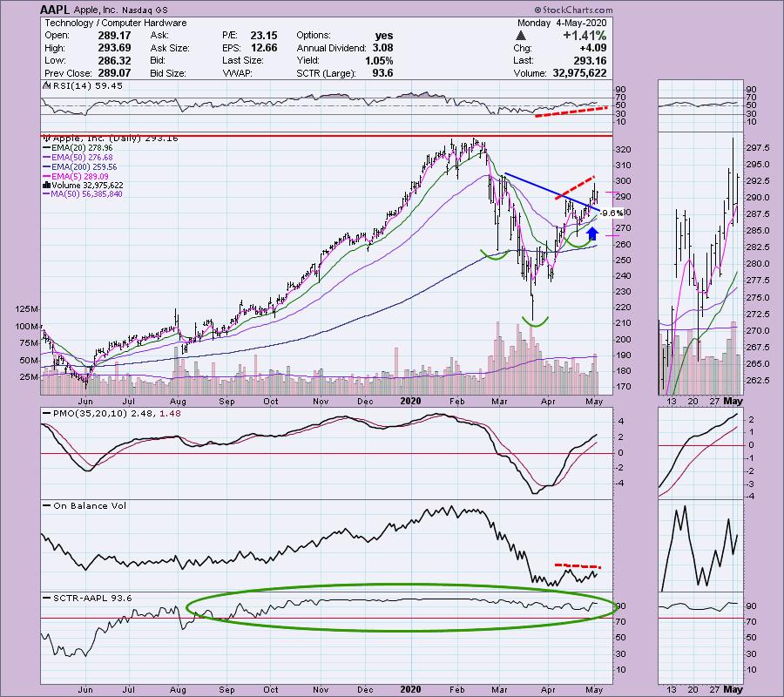Click the SCTR (Large) value 93.6 in the header
The image size is (784, 697).
tap(382, 73)
